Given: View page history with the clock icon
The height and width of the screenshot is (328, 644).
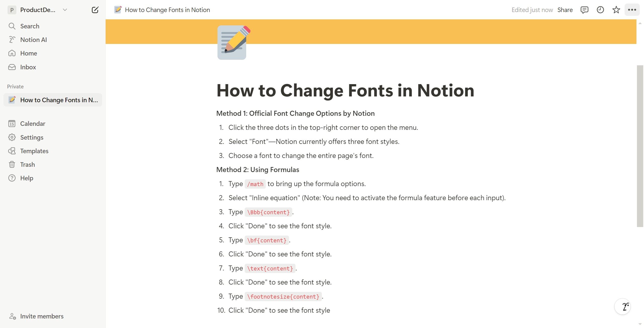Looking at the screenshot, I should pyautogui.click(x=600, y=10).
